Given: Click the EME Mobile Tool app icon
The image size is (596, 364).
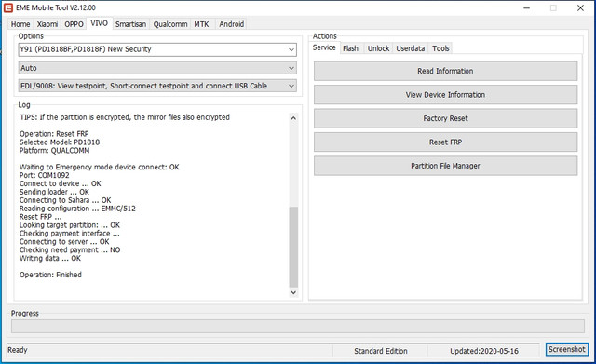Looking at the screenshot, I should pyautogui.click(x=8, y=7).
